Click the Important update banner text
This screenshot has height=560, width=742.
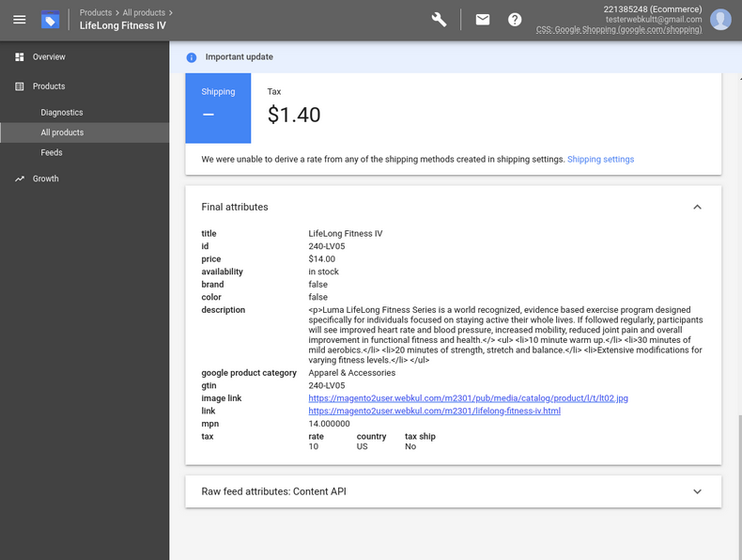coord(239,56)
